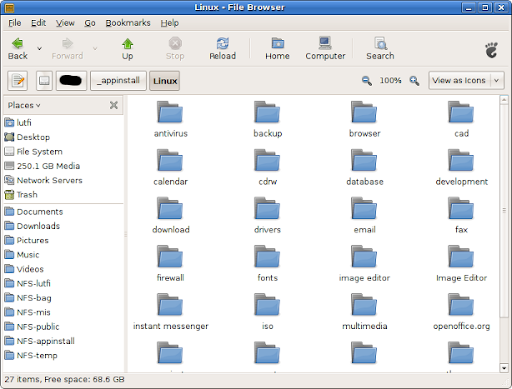512x389 pixels.
Task: Zoom out with the magnifier minus icon
Action: tap(367, 81)
